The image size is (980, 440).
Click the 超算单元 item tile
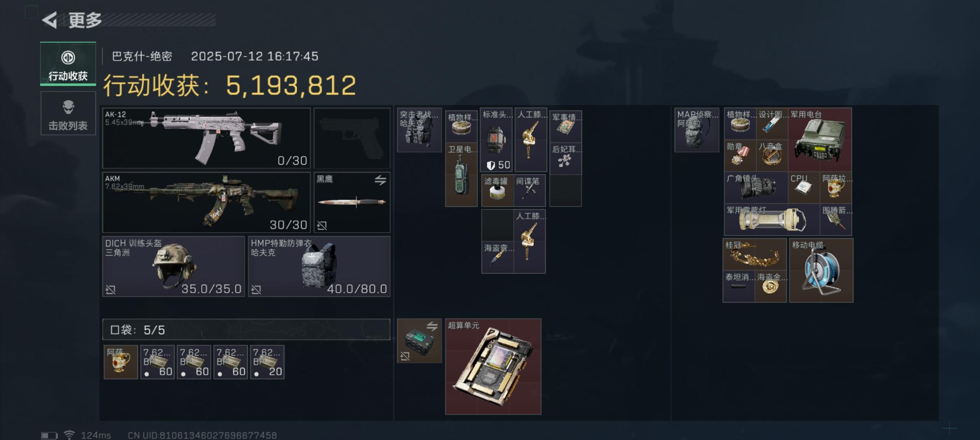click(493, 366)
